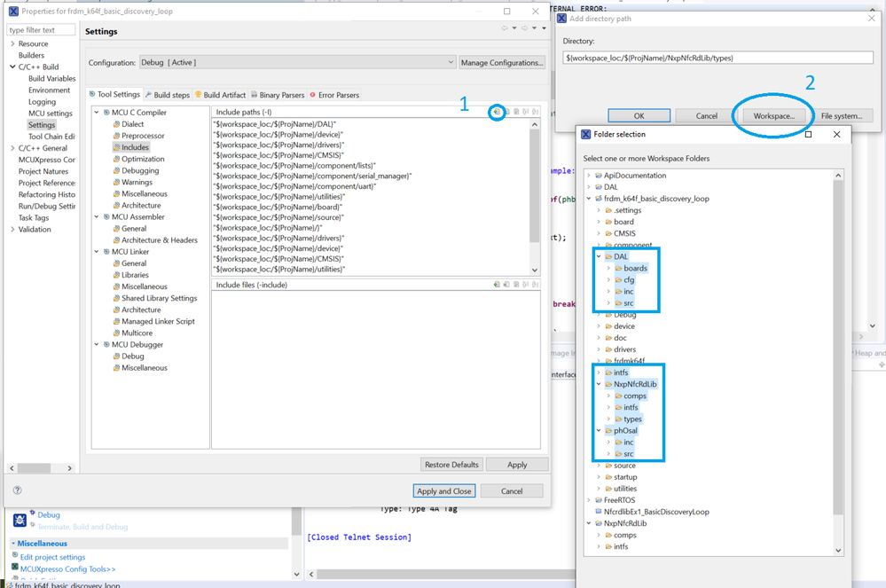Switch to the Build steps tab
Image resolution: width=886 pixels, height=588 pixels.
point(168,95)
